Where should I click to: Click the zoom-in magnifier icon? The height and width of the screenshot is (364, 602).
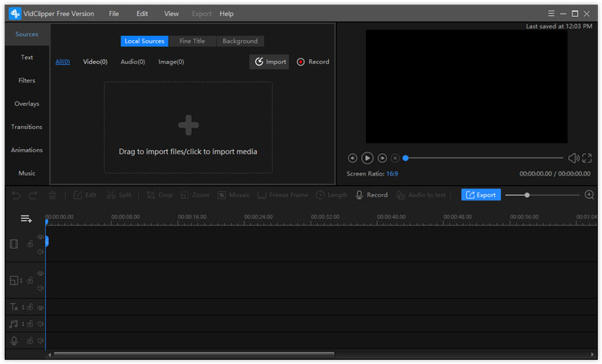click(589, 195)
